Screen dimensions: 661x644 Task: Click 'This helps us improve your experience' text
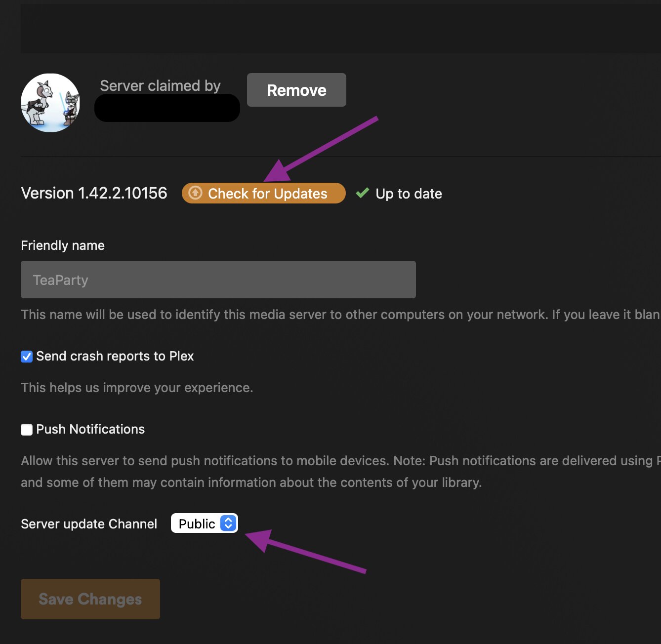(x=137, y=388)
